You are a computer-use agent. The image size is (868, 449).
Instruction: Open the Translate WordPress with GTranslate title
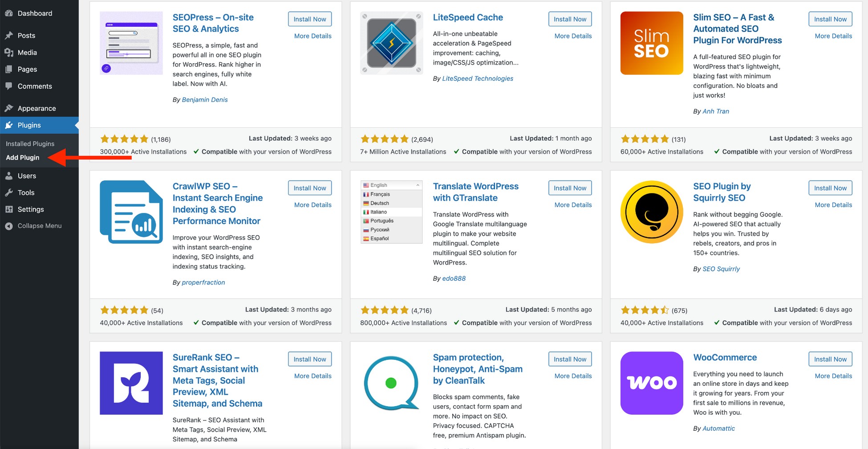coord(475,192)
